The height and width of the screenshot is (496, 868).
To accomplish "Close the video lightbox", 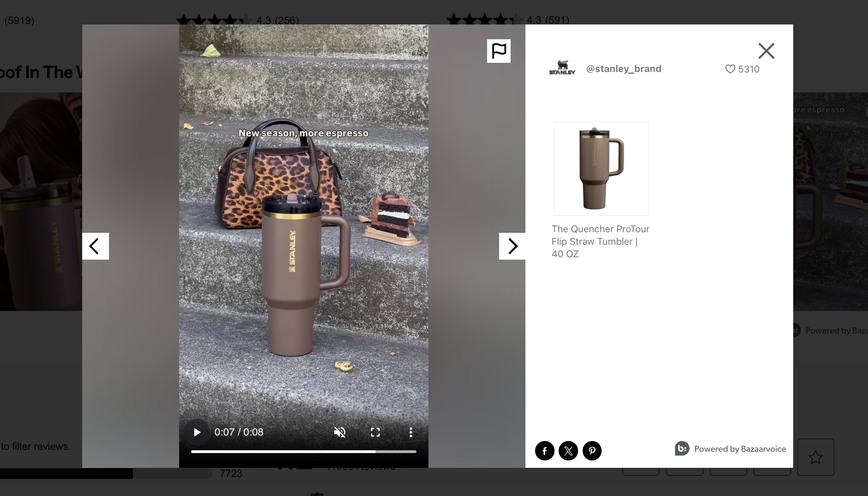I will pyautogui.click(x=766, y=51).
